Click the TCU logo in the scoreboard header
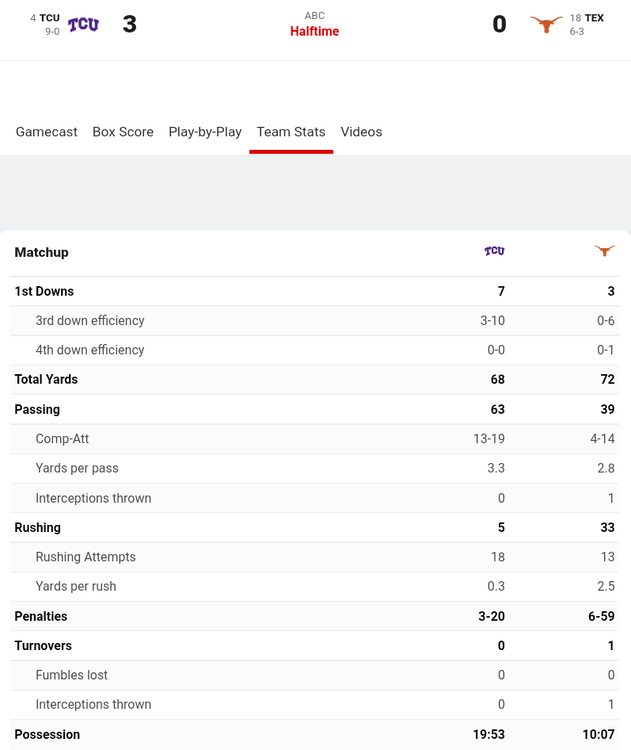The height and width of the screenshot is (750, 631). tap(83, 24)
